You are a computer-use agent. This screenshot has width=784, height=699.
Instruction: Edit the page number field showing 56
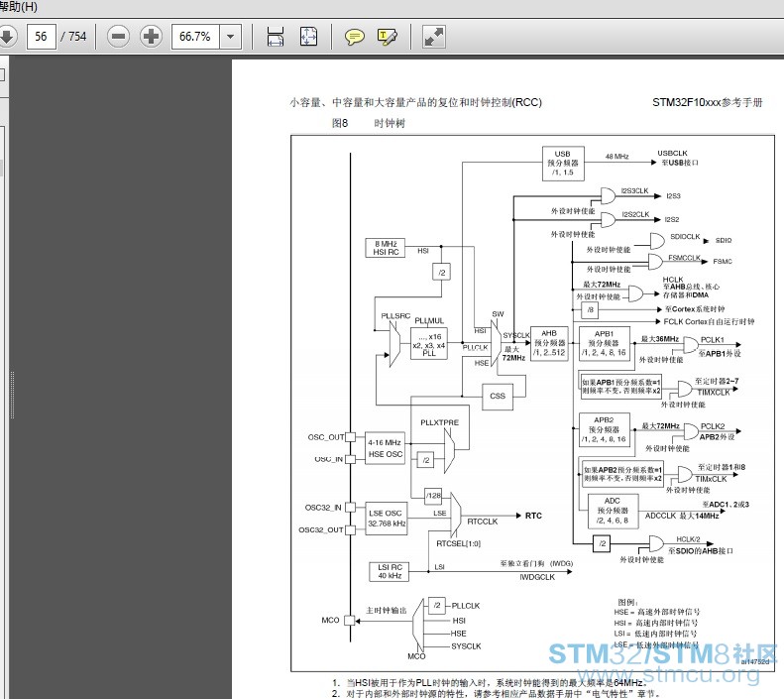[41, 37]
